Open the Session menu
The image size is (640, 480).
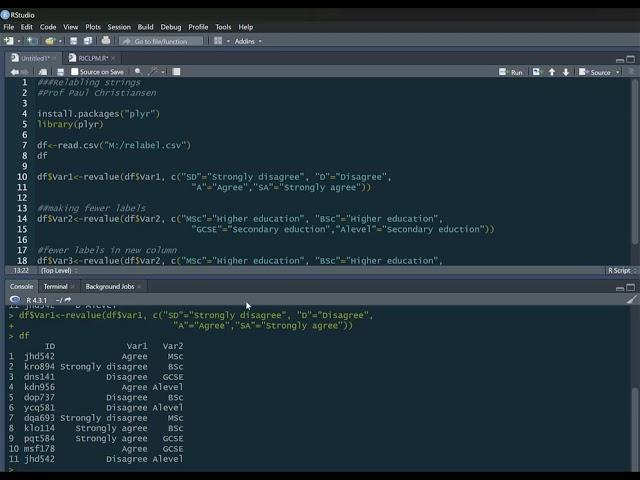tap(119, 27)
